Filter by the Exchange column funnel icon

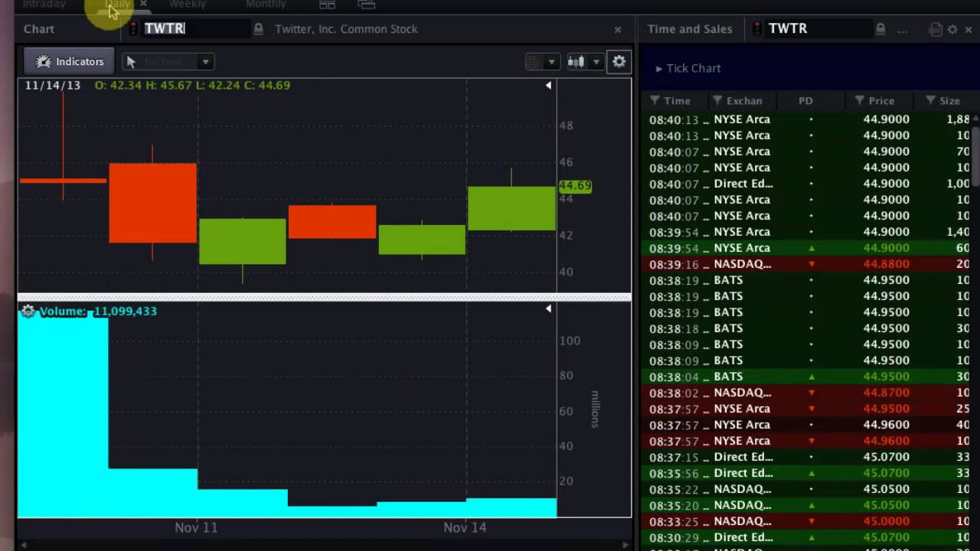click(x=717, y=100)
